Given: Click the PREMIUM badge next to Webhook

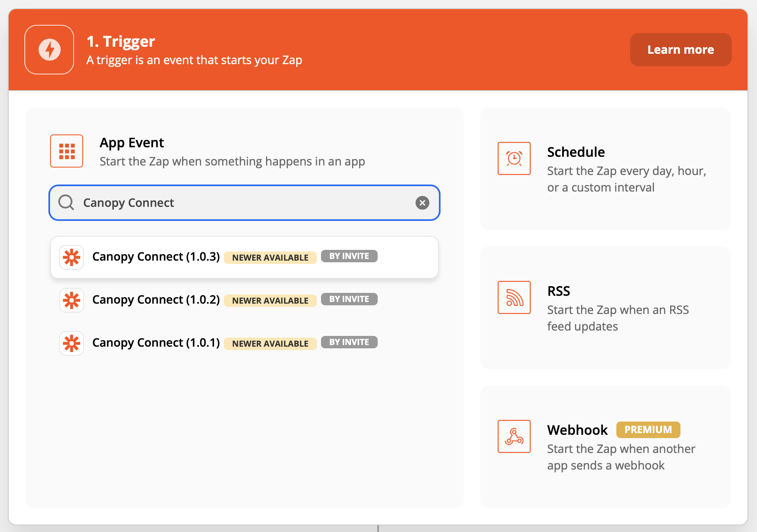Looking at the screenshot, I should click(x=648, y=430).
